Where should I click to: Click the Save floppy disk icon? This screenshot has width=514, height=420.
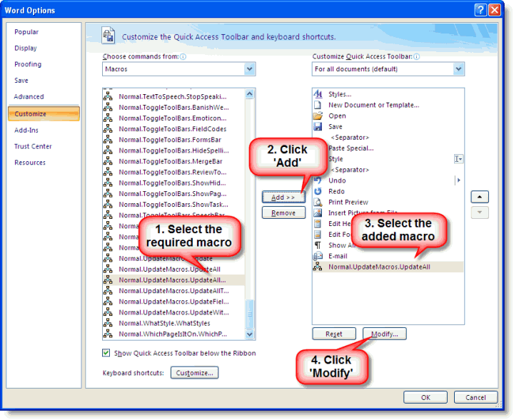pos(318,126)
